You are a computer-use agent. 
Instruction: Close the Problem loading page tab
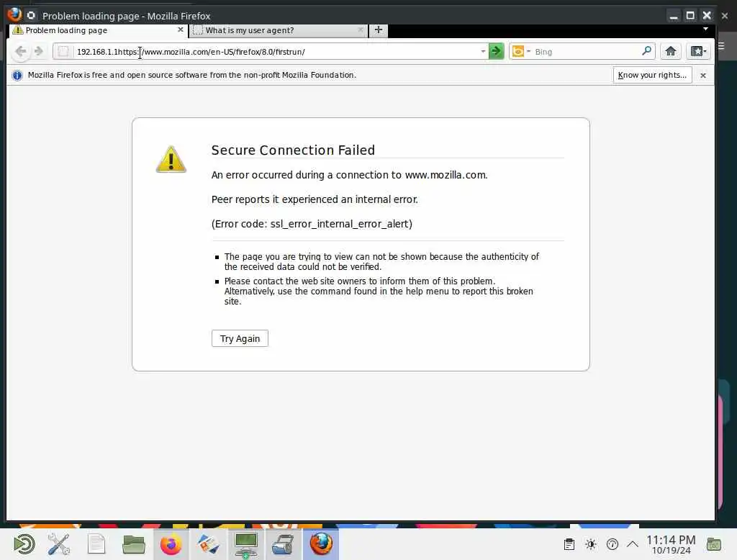pyautogui.click(x=181, y=30)
